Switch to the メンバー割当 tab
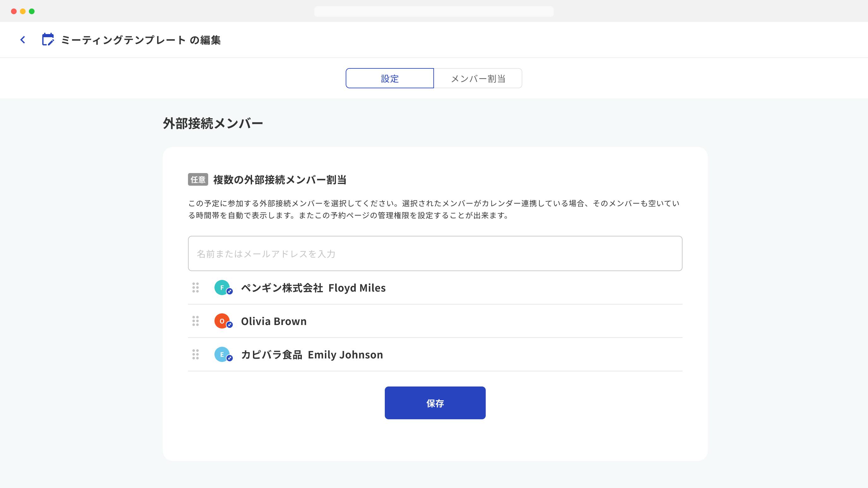The width and height of the screenshot is (868, 488). click(x=478, y=78)
